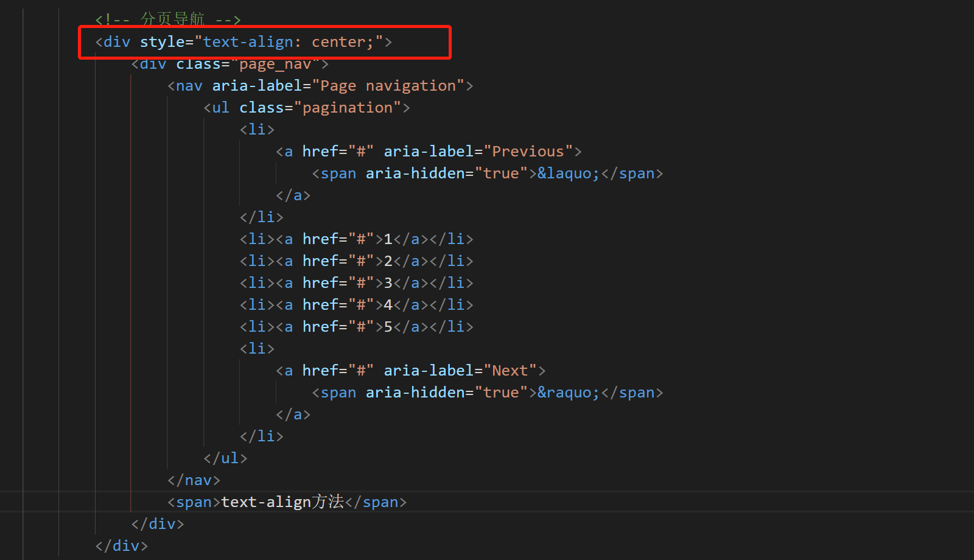Click the closing </a> after raquo span
This screenshot has width=974, height=560.
pyautogui.click(x=293, y=415)
